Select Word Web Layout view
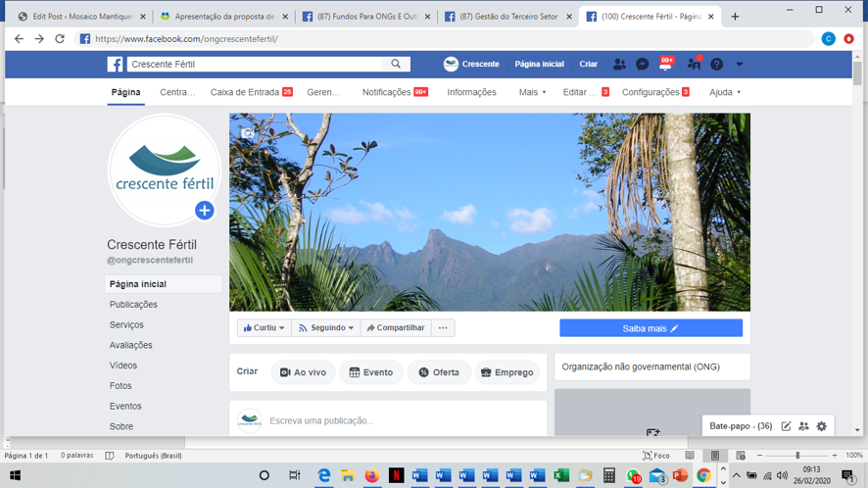868x488 pixels. (741, 456)
